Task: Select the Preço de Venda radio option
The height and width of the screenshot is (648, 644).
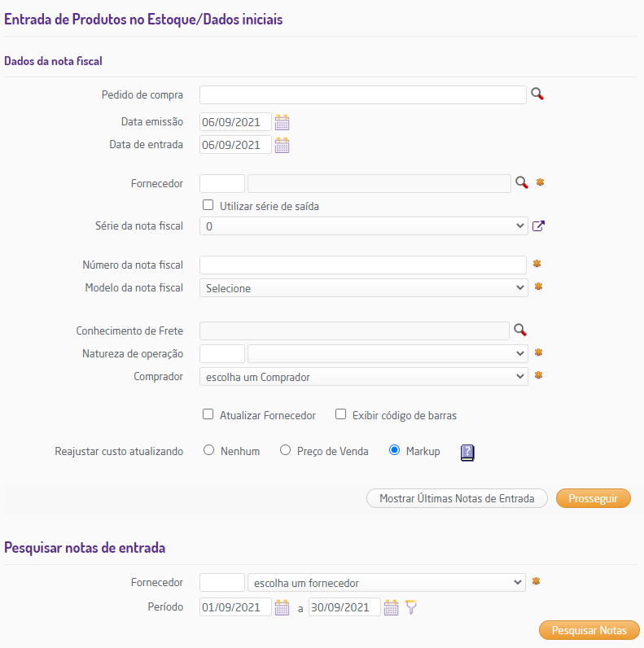Action: pyautogui.click(x=286, y=450)
